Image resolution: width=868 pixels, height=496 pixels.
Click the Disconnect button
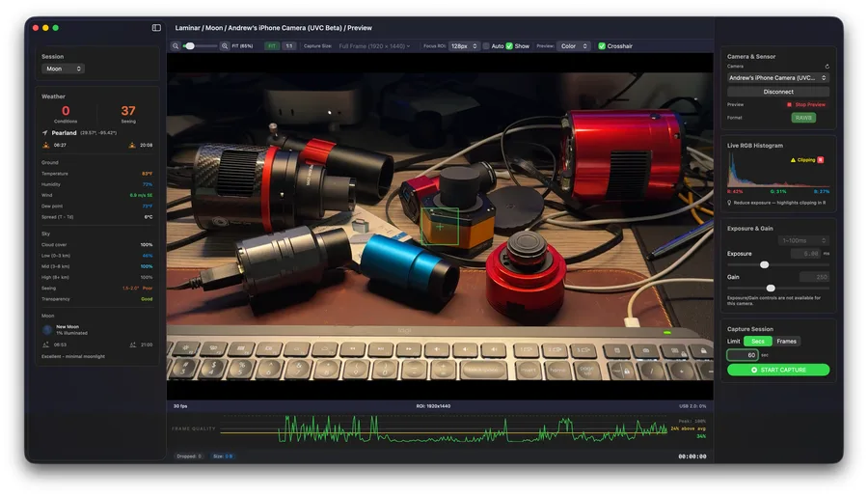pyautogui.click(x=777, y=92)
